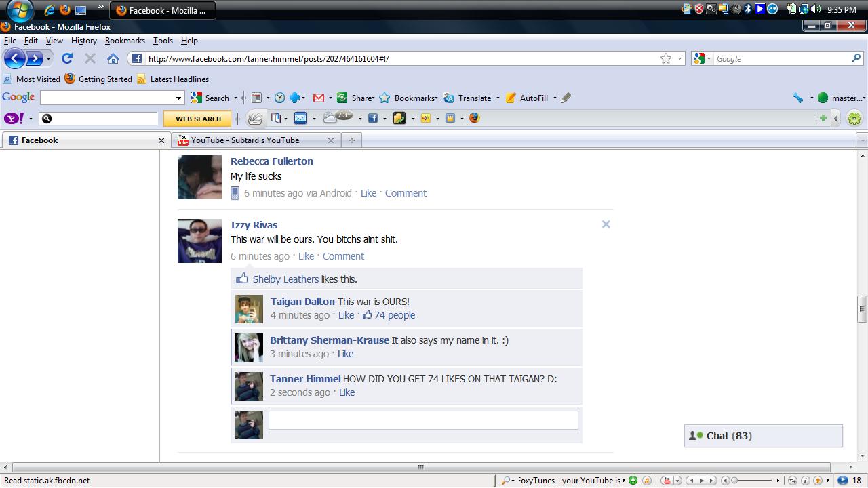Screen dimensions: 868x488
Task: Open Gmail icon on the Google toolbar
Action: 318,98
